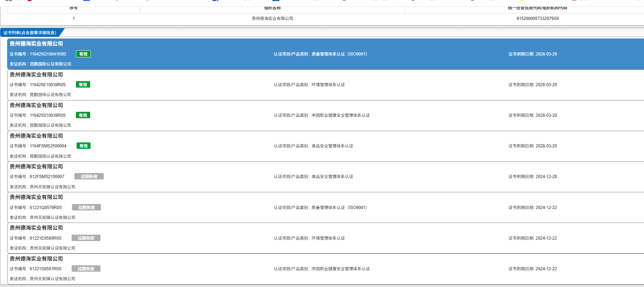This screenshot has height=287, width=644.
Task: Open certificate number 116425S10039R0S
Action: pyautogui.click(x=48, y=115)
